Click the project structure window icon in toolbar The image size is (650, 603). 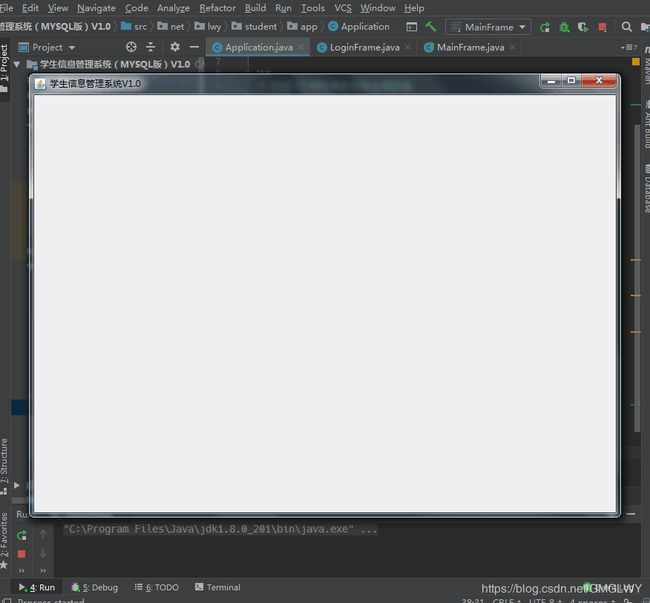click(412, 27)
